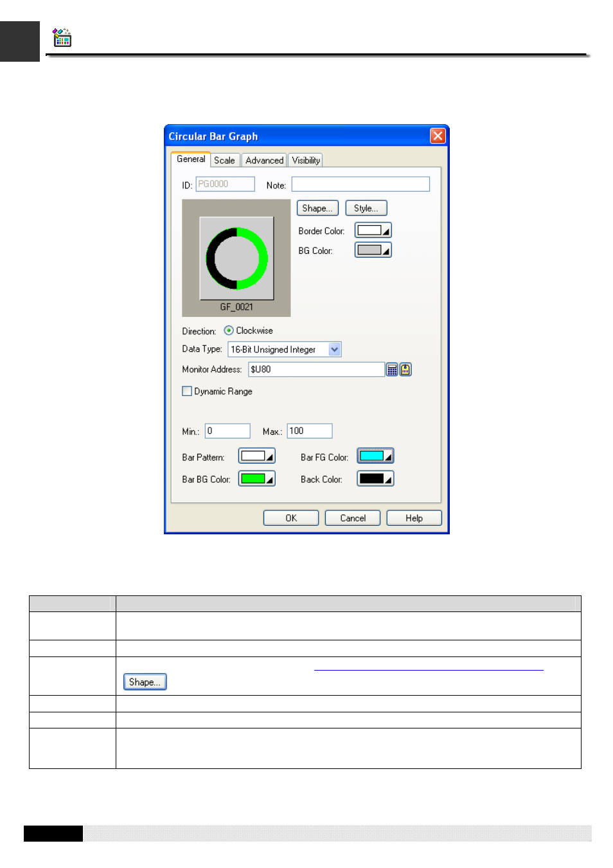The image size is (613, 868).
Task: Click the circular bar graph preview thumbnail
Action: click(x=237, y=258)
